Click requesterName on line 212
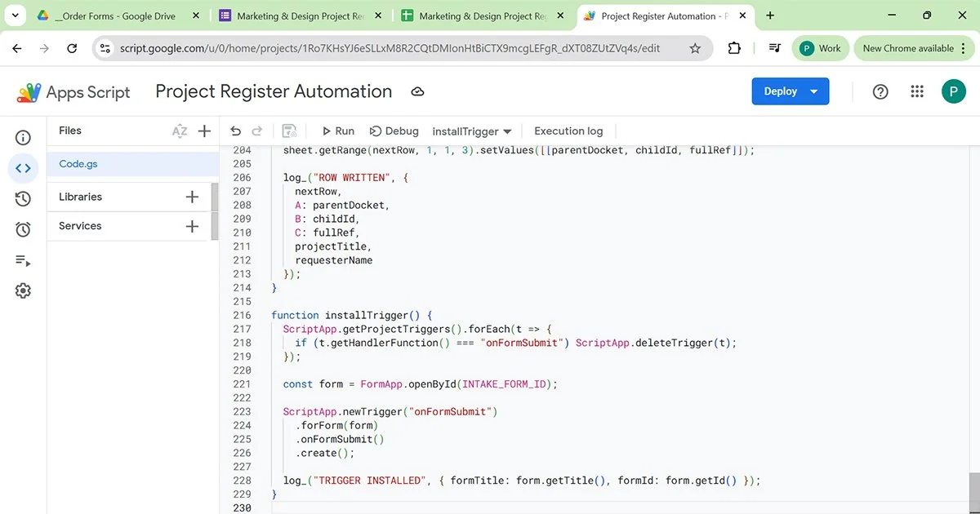Image resolution: width=980 pixels, height=514 pixels. (x=334, y=260)
